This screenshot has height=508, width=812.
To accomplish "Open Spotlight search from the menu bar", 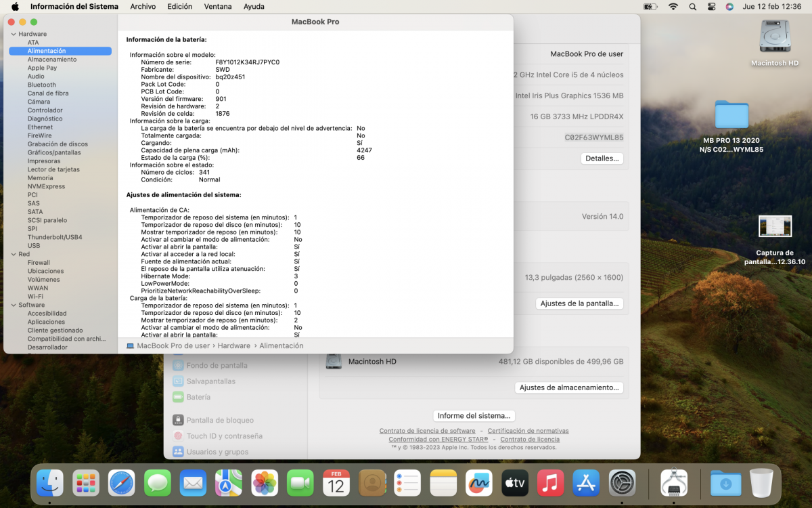I will click(692, 6).
